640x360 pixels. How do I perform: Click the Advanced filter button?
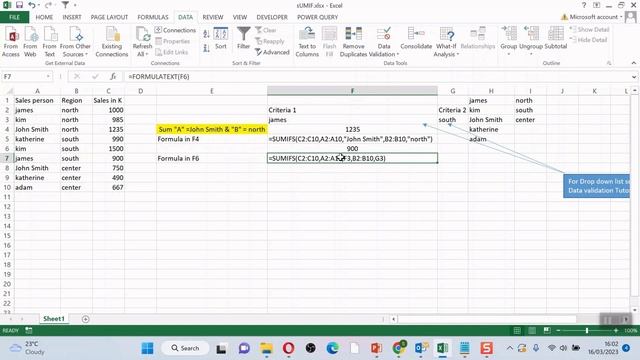(x=272, y=52)
